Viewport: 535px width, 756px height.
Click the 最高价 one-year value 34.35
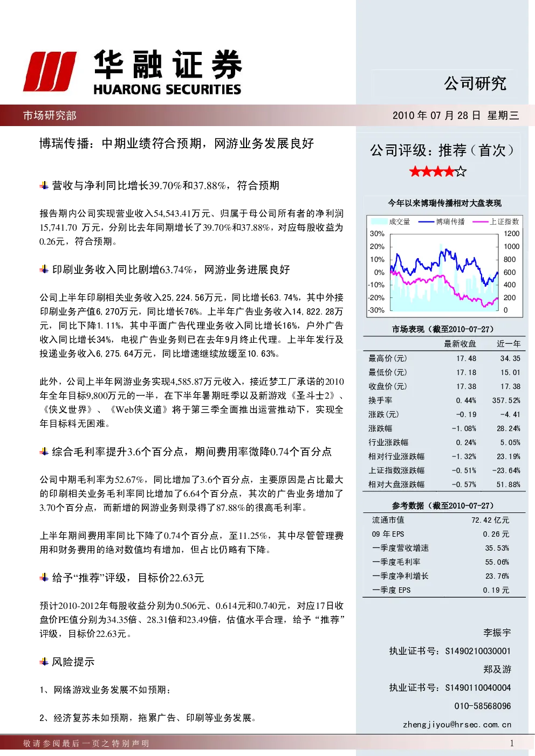pos(510,358)
